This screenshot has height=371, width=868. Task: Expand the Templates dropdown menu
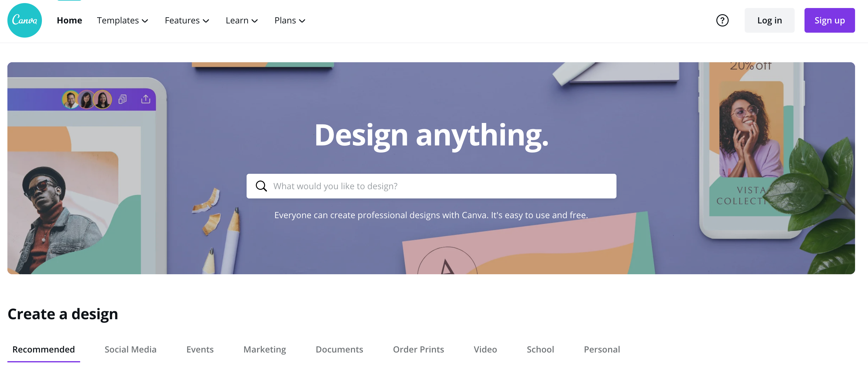click(x=122, y=20)
